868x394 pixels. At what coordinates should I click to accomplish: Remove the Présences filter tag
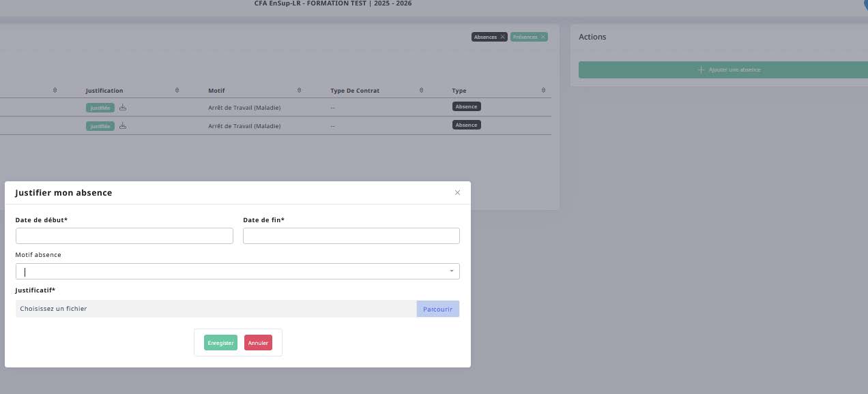click(543, 37)
